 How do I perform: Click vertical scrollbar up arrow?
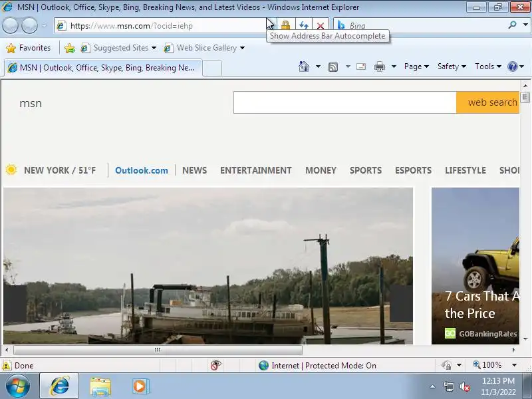tap(525, 86)
